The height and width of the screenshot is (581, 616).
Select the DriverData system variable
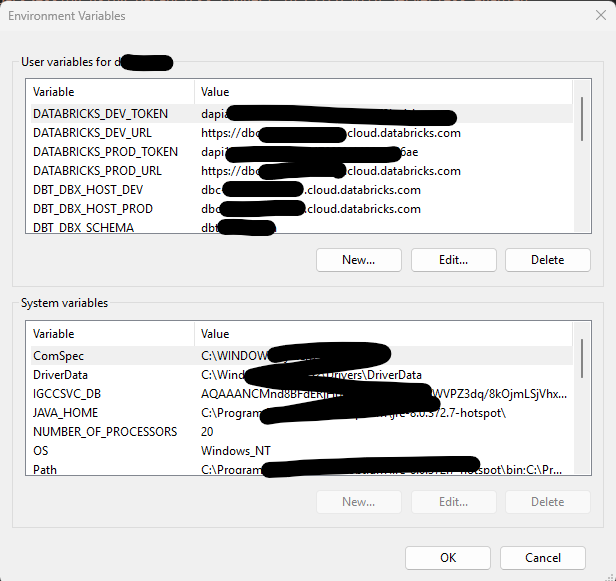click(x=301, y=375)
